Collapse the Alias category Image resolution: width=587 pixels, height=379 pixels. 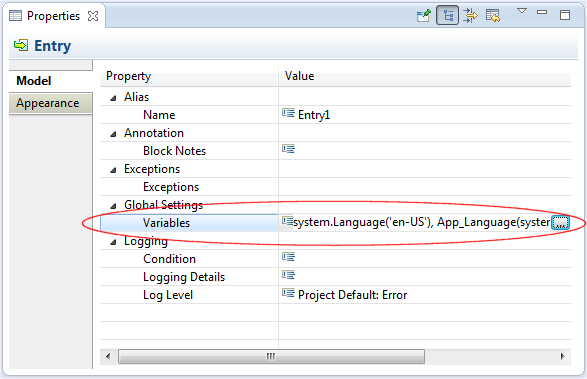point(113,98)
